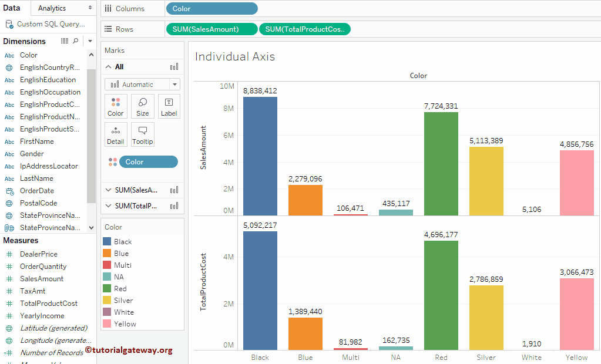The height and width of the screenshot is (364, 601).
Task: Open the Tooltip editor icon
Action: point(142,134)
